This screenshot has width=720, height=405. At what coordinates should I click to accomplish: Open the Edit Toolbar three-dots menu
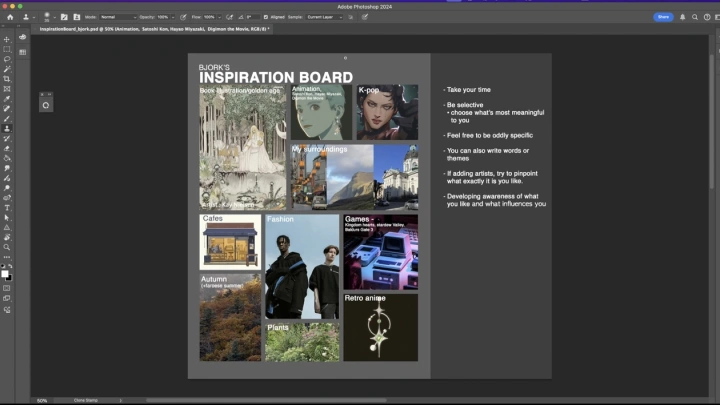(6, 257)
